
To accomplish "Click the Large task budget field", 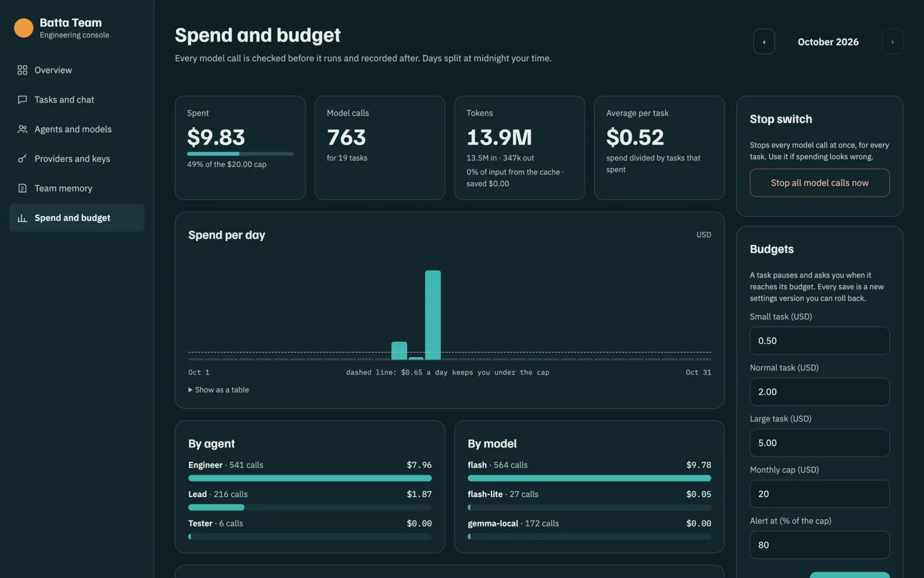I will (819, 443).
